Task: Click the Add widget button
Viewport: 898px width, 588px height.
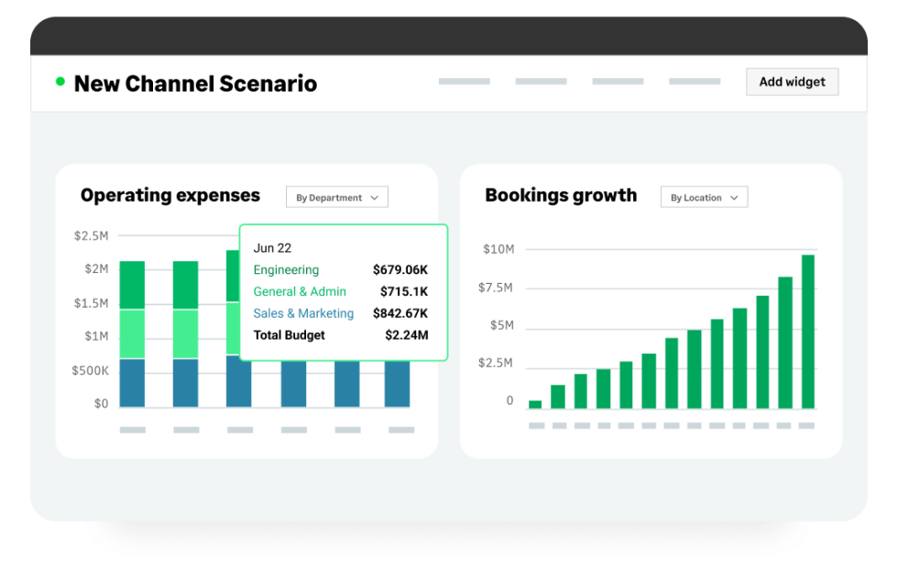Action: [792, 82]
